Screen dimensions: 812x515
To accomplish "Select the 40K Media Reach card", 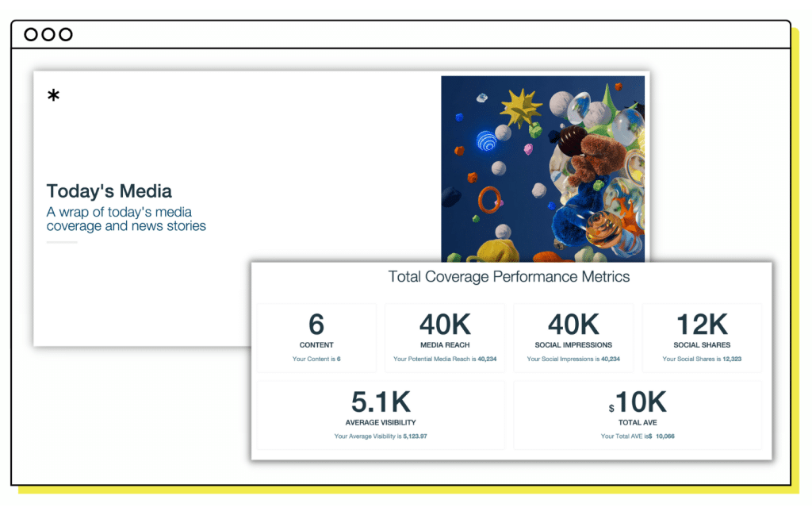I will [445, 337].
